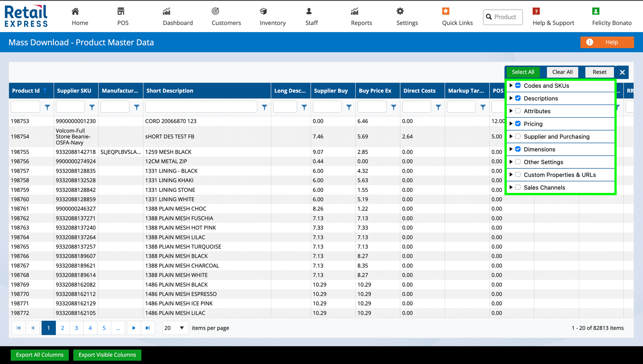Open the Settings gear icon
643x364 pixels.
click(x=400, y=11)
